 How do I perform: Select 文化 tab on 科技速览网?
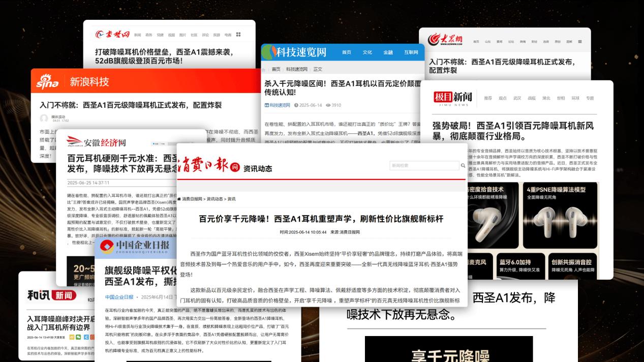[x=367, y=52]
